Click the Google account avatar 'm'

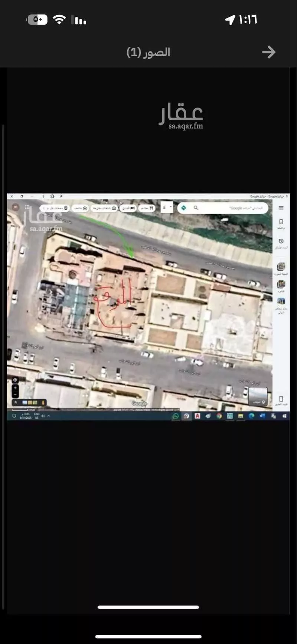click(15, 207)
